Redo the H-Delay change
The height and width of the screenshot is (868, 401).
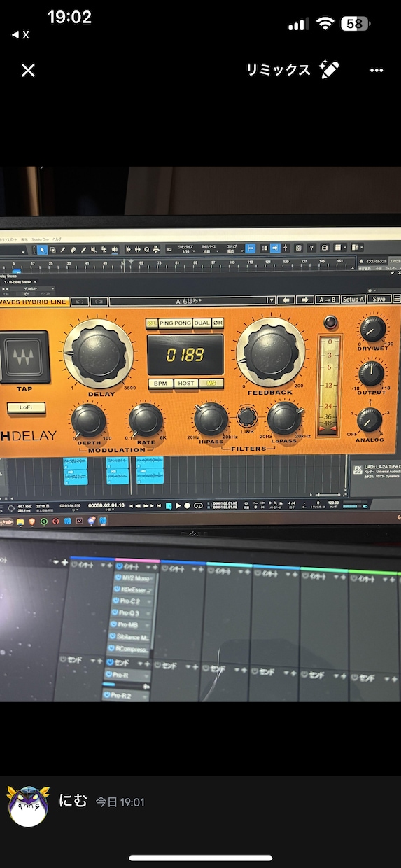pos(99,302)
